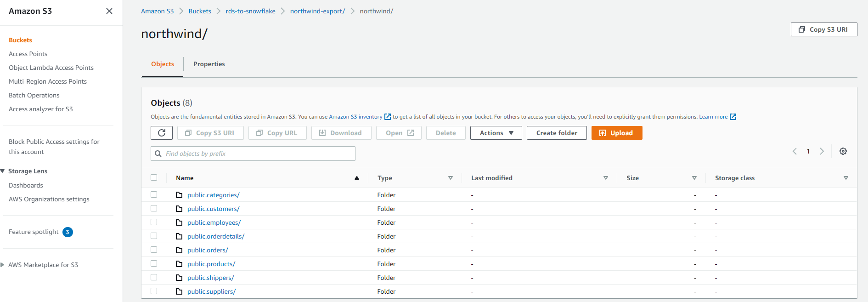Open Object Lambda Access Points
The height and width of the screenshot is (302, 868).
click(51, 68)
